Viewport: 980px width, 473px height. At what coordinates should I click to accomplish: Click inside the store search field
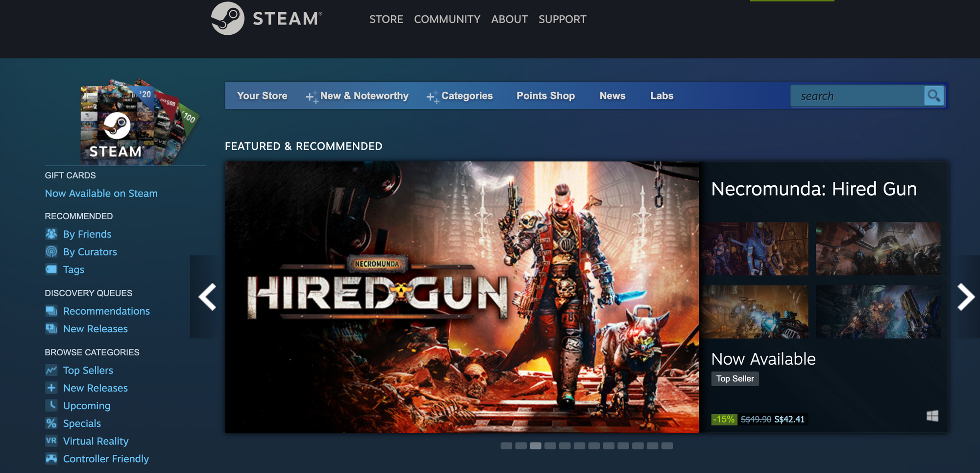[x=857, y=96]
